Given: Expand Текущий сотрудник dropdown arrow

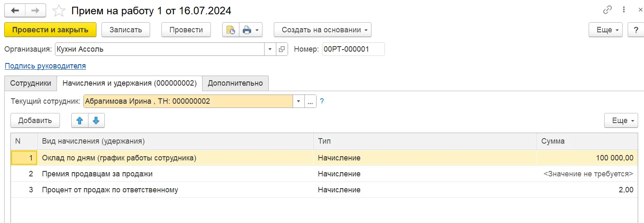Looking at the screenshot, I should click(299, 101).
